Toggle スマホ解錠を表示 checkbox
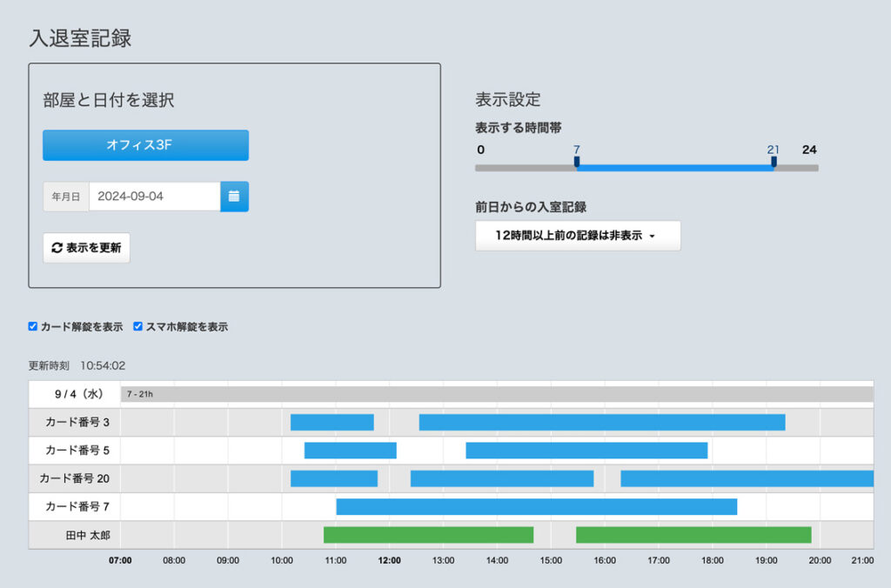This screenshot has height=588, width=891. [x=138, y=327]
